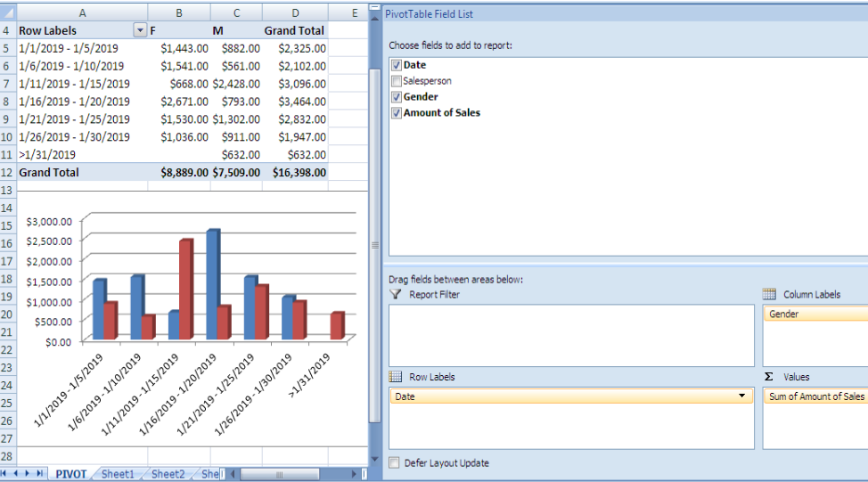Click the Gender field in Column Labels
The width and height of the screenshot is (868, 482).
point(815,314)
